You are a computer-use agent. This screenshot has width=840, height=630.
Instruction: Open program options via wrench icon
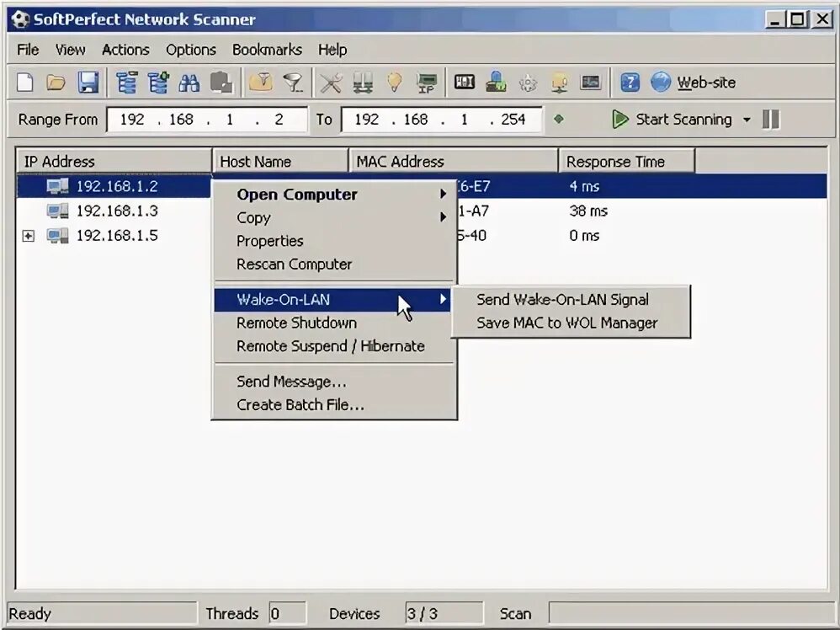pyautogui.click(x=331, y=83)
